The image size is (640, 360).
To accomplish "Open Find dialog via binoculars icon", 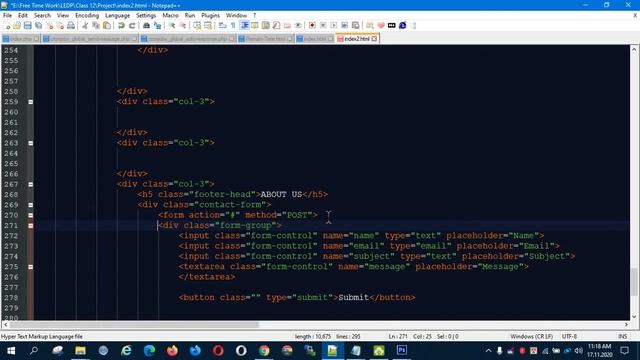I will pos(146,25).
